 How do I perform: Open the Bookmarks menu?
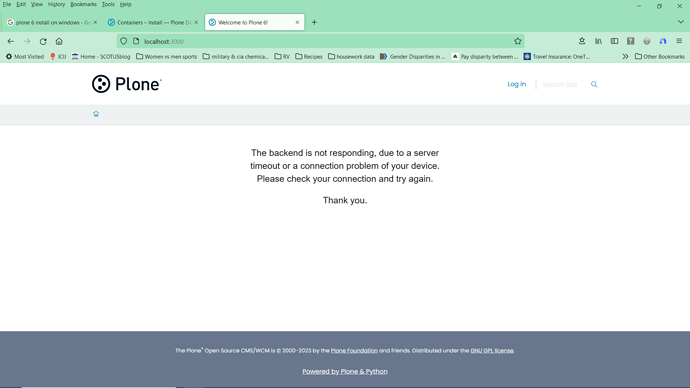83,4
